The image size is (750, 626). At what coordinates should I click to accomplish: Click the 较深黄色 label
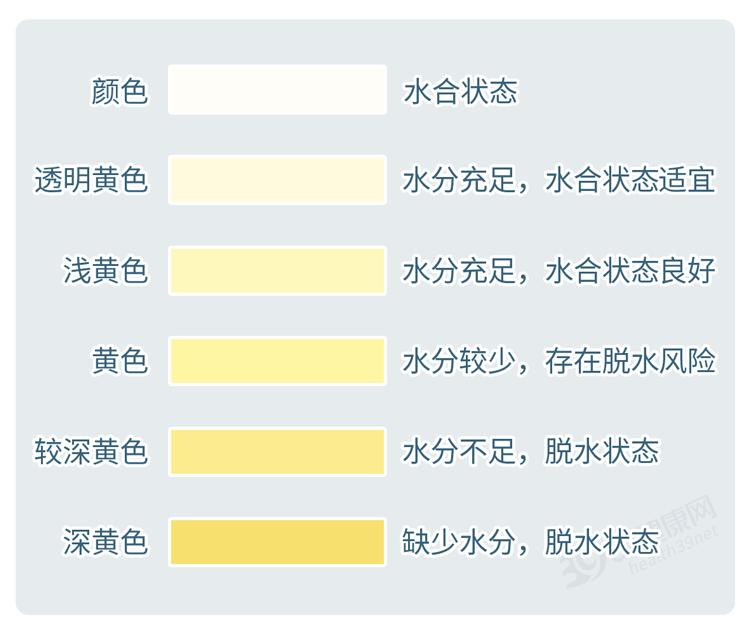coord(91,452)
